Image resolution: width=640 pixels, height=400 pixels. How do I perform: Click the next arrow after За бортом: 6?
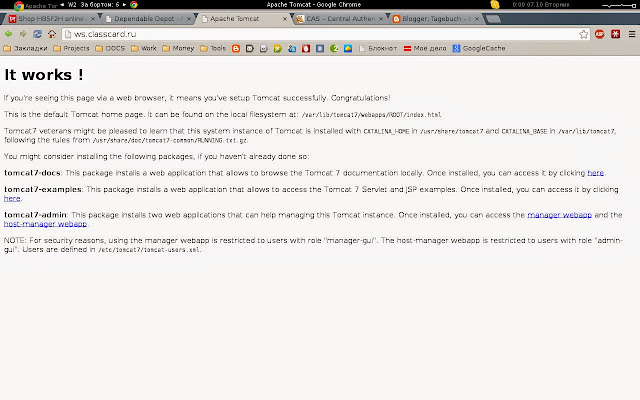tap(124, 4)
